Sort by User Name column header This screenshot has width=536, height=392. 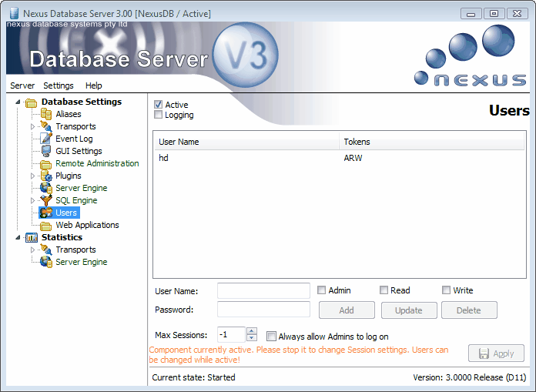[x=246, y=142]
